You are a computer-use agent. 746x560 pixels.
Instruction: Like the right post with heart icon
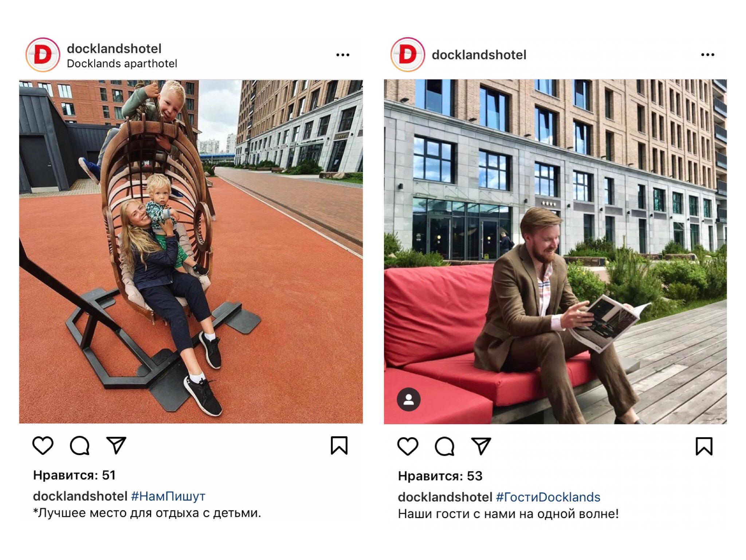(408, 446)
